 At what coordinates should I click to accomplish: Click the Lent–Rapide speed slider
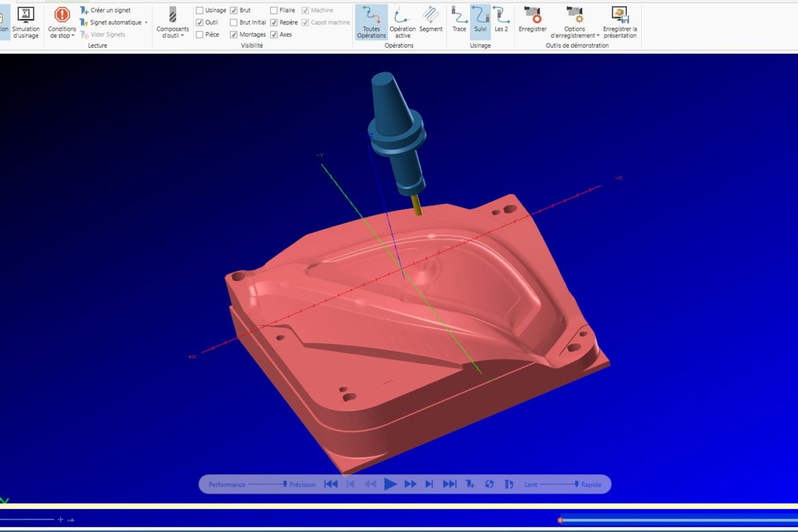pos(576,484)
